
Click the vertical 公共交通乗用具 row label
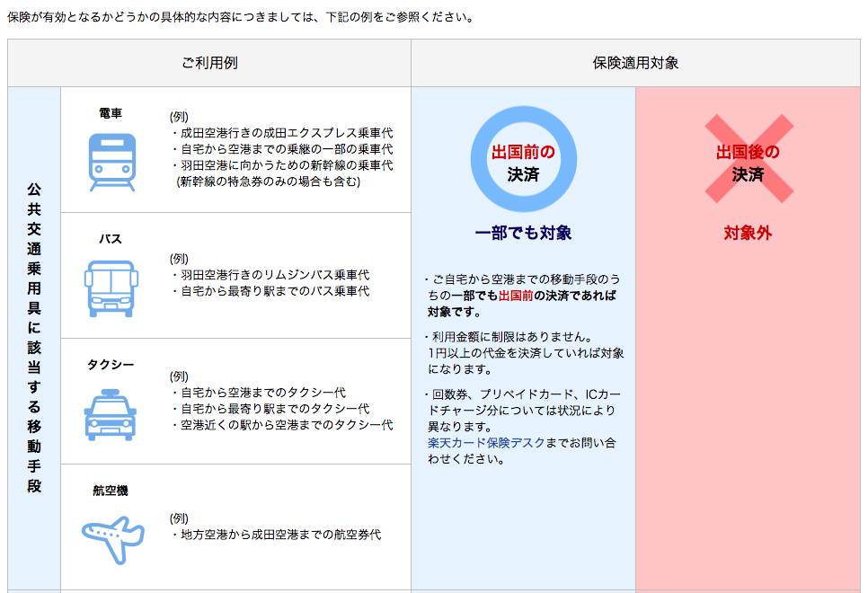34,337
